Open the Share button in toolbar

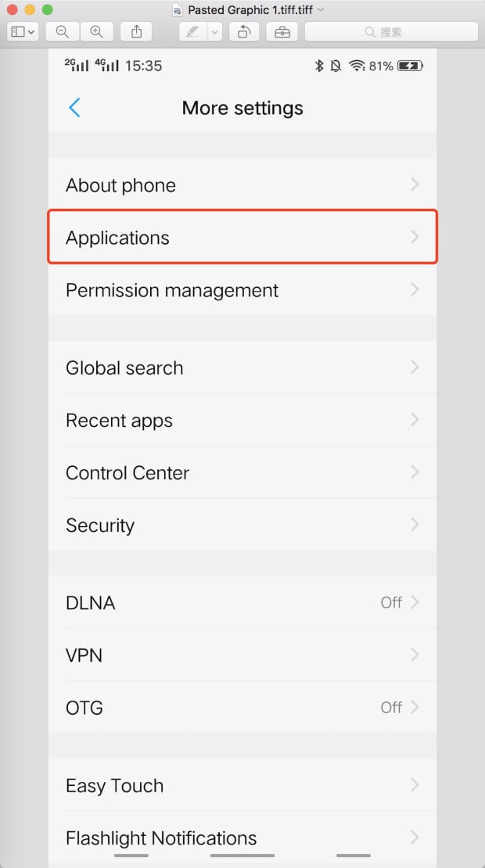point(137,31)
